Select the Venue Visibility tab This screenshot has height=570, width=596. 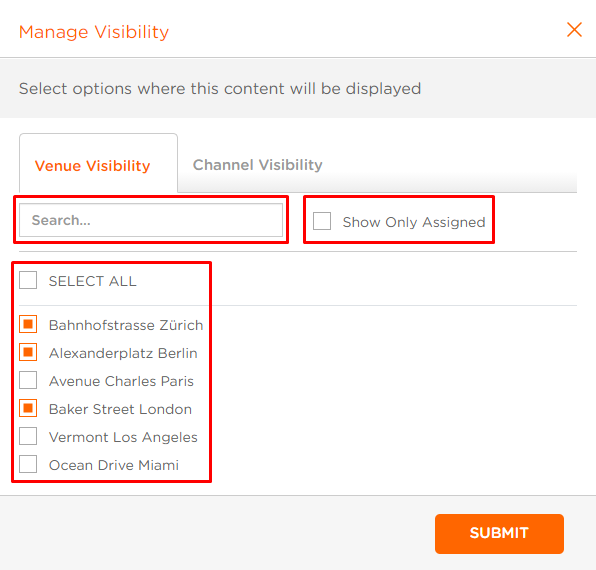(92, 166)
